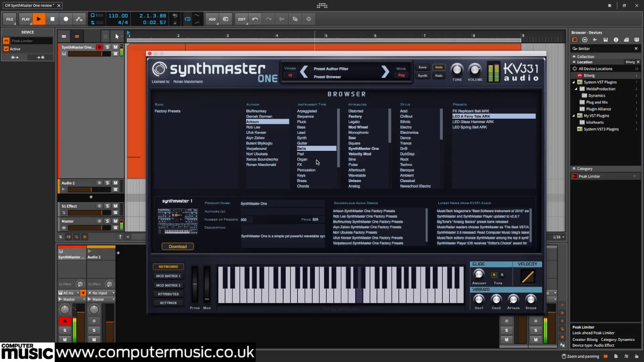Open the PLAY menu
The height and width of the screenshot is (362, 644).
coord(26,19)
